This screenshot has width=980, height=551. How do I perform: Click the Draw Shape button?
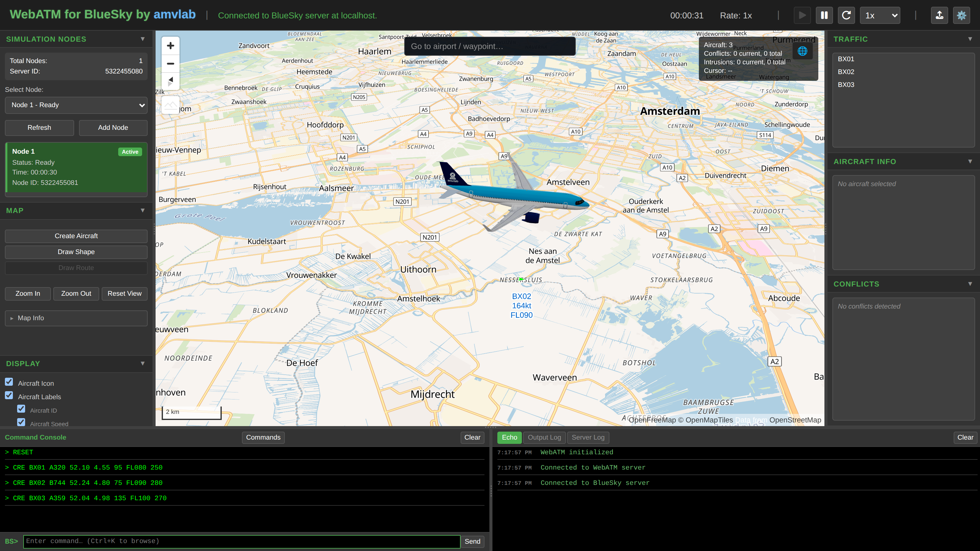[x=76, y=252]
